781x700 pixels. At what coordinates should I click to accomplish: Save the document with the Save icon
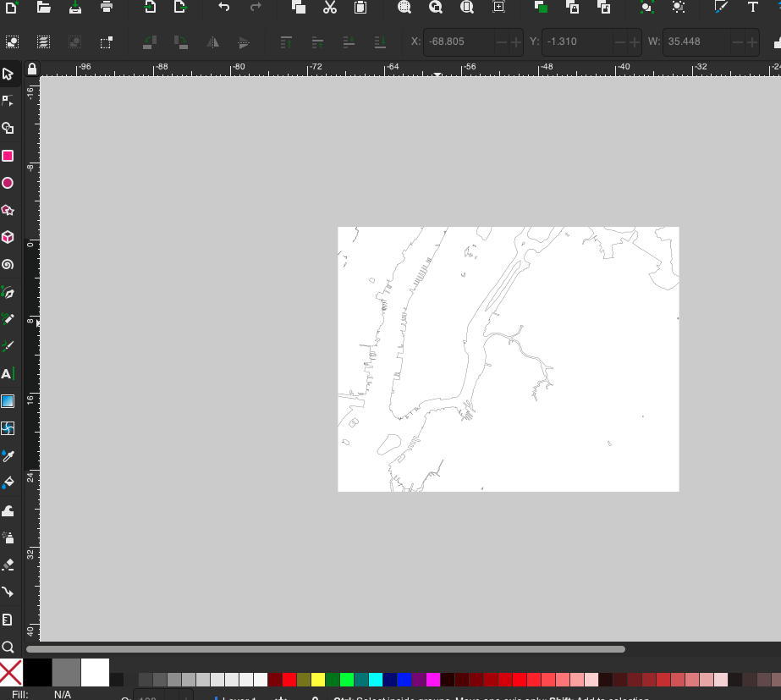[x=75, y=7]
